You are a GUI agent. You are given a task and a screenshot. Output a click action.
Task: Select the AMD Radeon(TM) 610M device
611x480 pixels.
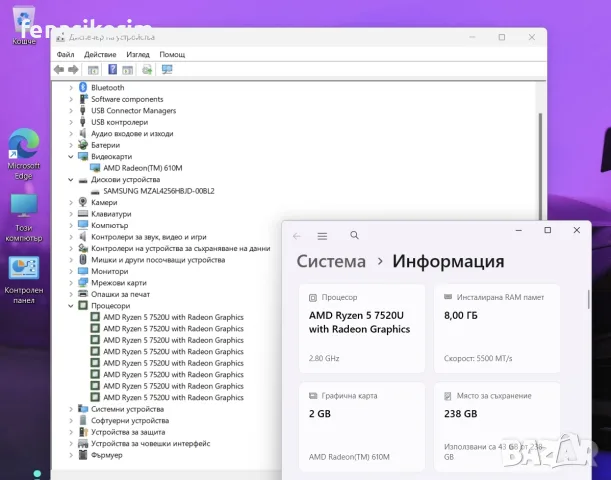pyautogui.click(x=142, y=168)
